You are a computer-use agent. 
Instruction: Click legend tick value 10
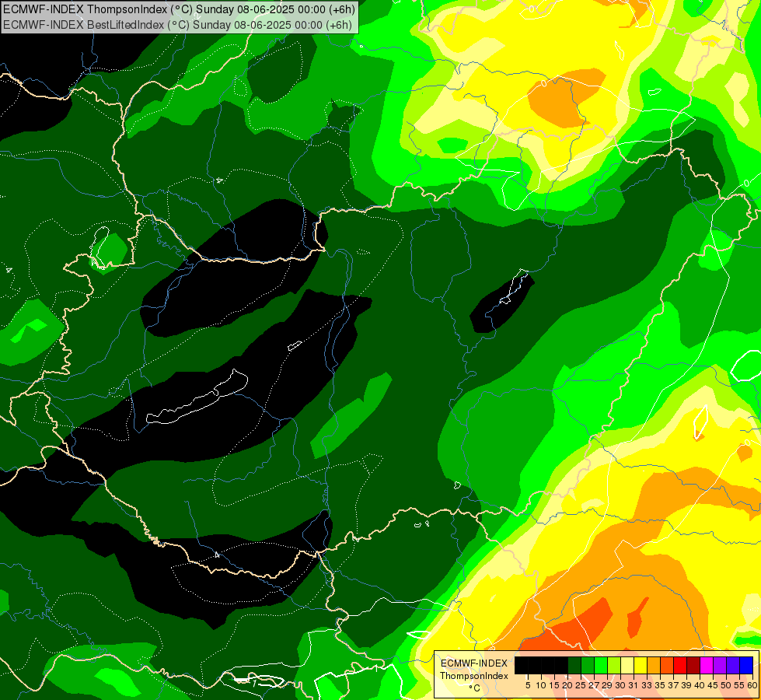[x=541, y=685]
